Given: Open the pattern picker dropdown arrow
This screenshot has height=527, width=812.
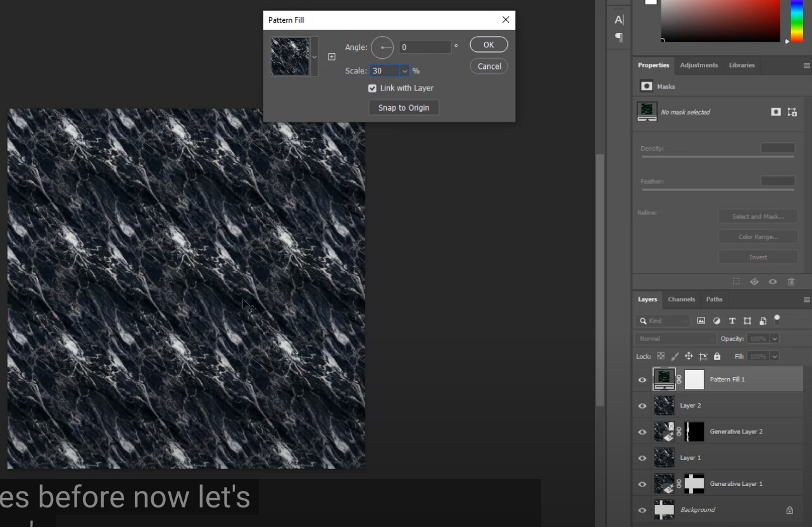Looking at the screenshot, I should point(315,57).
